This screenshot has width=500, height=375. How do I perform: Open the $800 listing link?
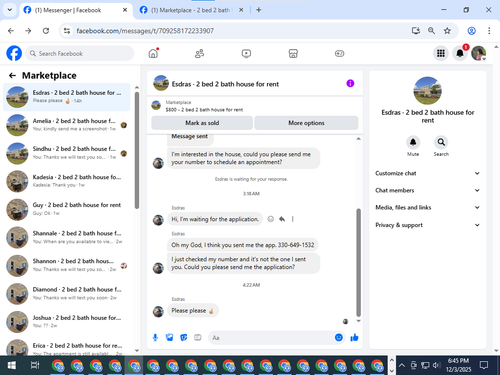pyautogui.click(x=204, y=110)
